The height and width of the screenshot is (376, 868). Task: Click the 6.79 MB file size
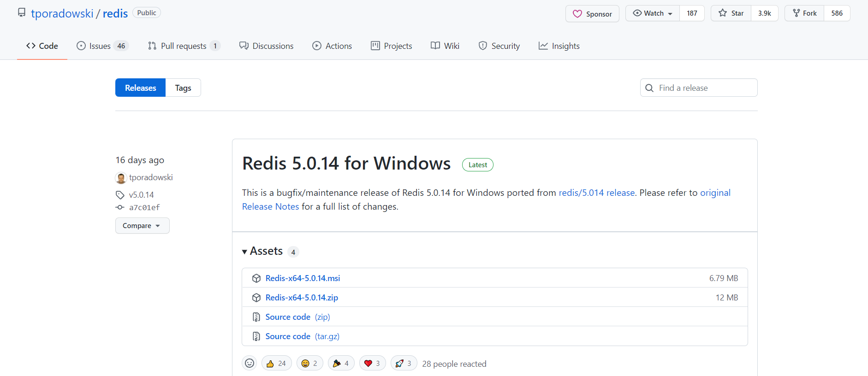click(x=724, y=278)
